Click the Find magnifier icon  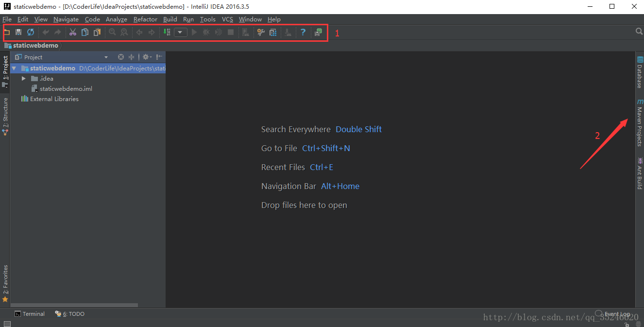pos(112,32)
